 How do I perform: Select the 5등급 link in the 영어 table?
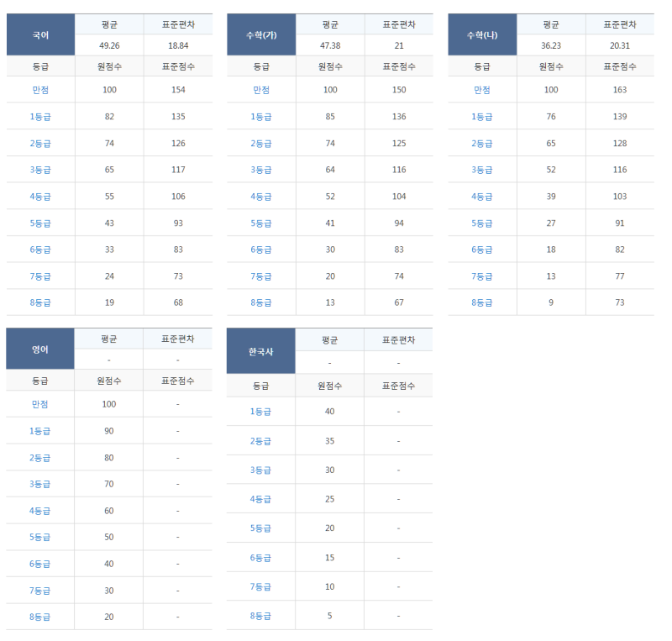click(39, 537)
